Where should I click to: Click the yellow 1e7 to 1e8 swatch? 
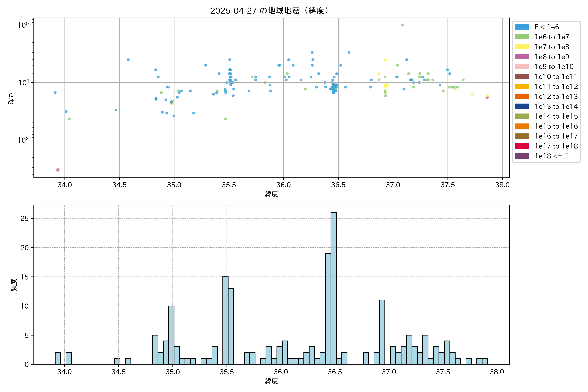522,47
